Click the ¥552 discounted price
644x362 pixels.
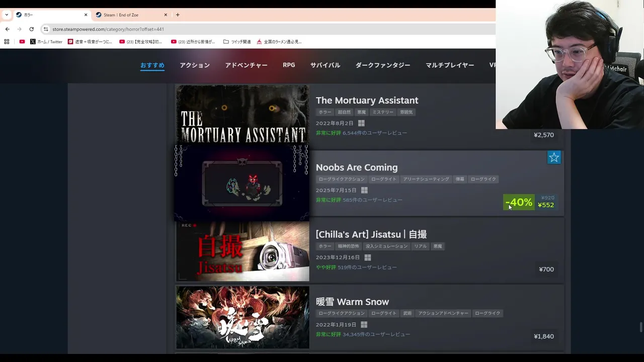(x=546, y=205)
